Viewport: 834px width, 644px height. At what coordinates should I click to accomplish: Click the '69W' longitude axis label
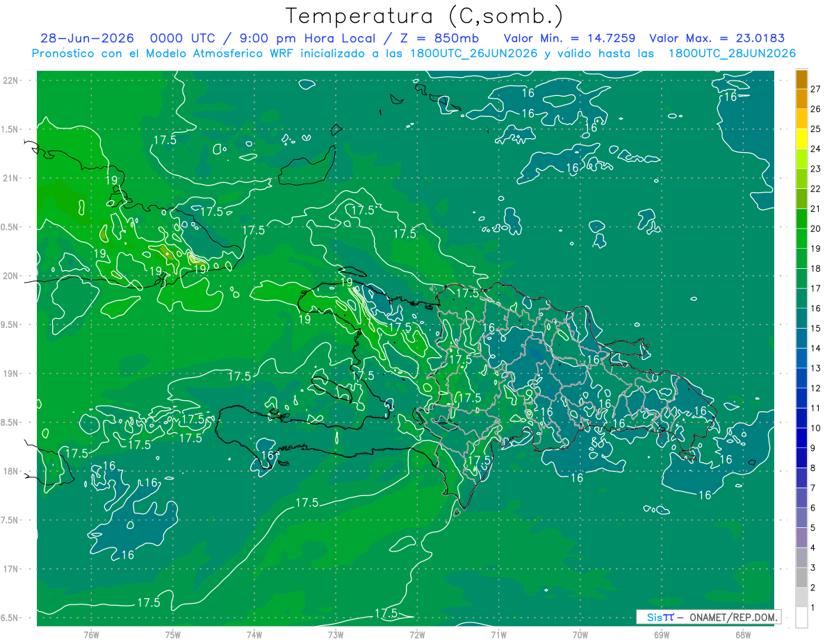pyautogui.click(x=662, y=634)
